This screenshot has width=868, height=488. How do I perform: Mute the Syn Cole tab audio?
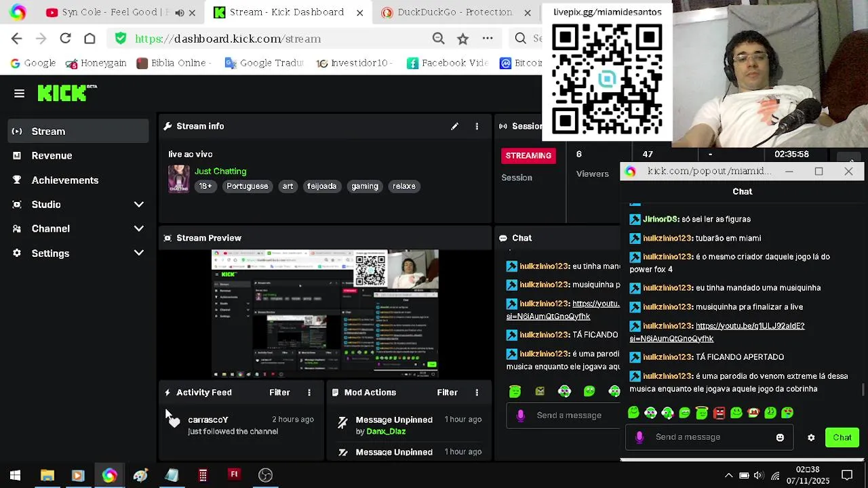[180, 12]
